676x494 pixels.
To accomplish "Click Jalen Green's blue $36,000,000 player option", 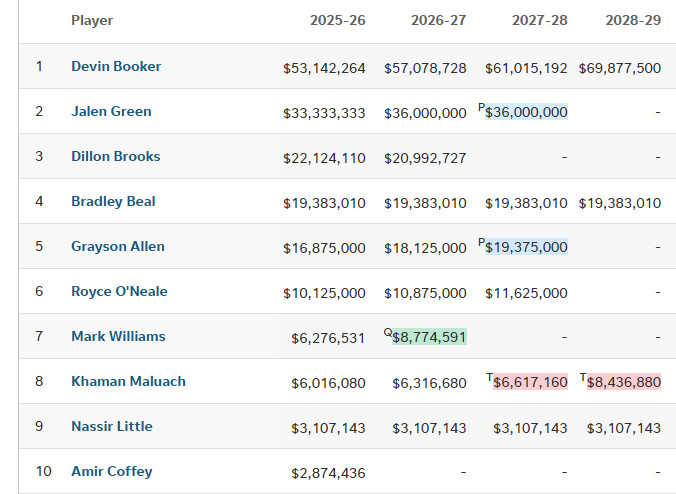I will [526, 113].
